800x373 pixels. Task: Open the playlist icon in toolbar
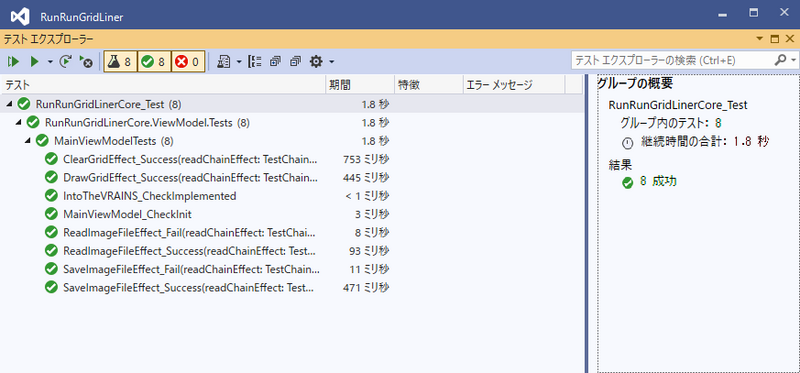coord(223,62)
